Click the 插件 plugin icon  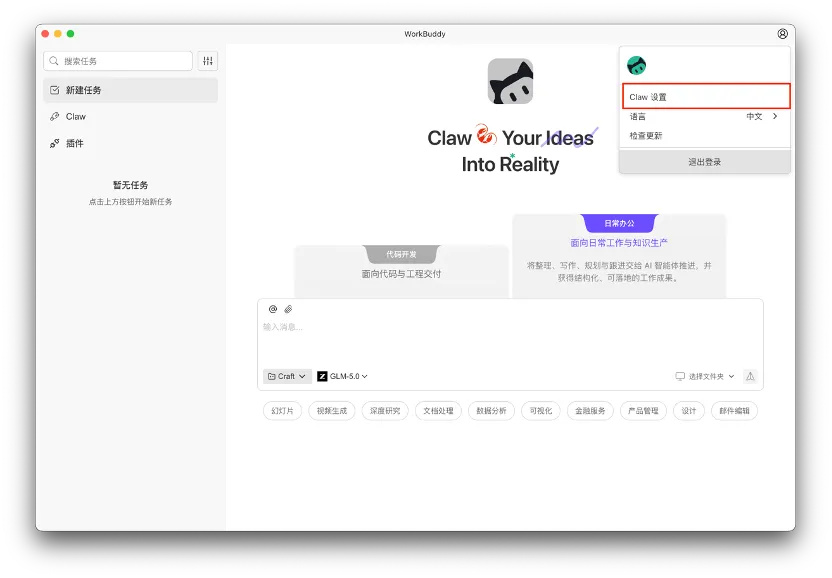pos(55,143)
